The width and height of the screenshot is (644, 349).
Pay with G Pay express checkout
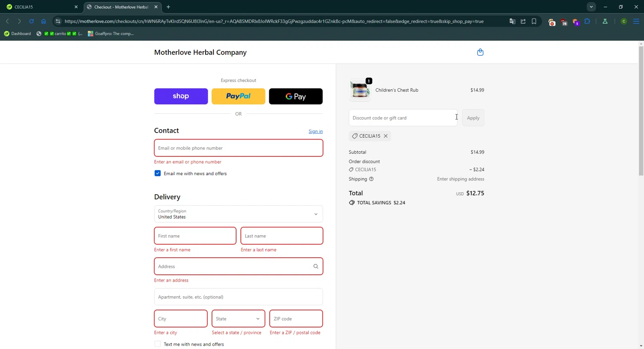point(296,97)
